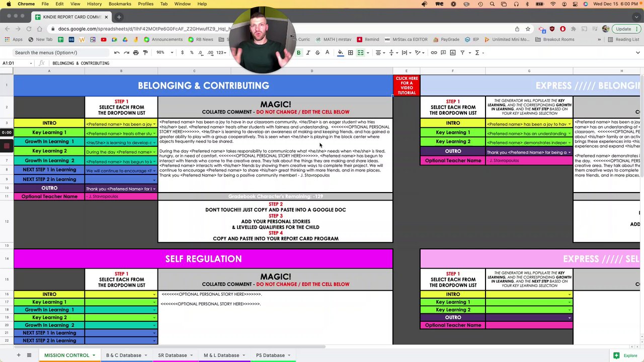Format as percent icon
Screen dimensions: 644x362
[x=191, y=52]
